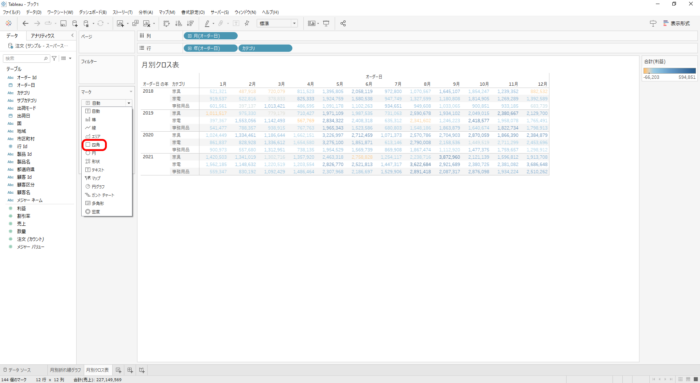Click the 年(オーダー日) pill on the Rows shelf

click(x=210, y=48)
